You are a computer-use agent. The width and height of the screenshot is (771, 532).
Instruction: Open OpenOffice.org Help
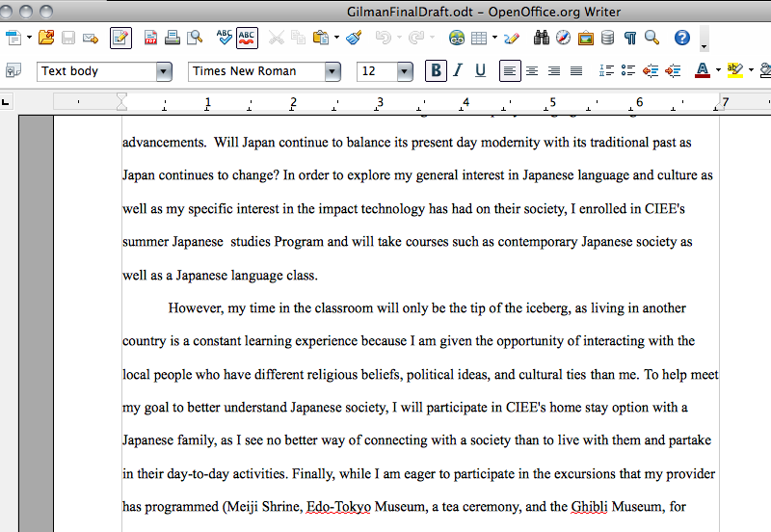pyautogui.click(x=682, y=38)
